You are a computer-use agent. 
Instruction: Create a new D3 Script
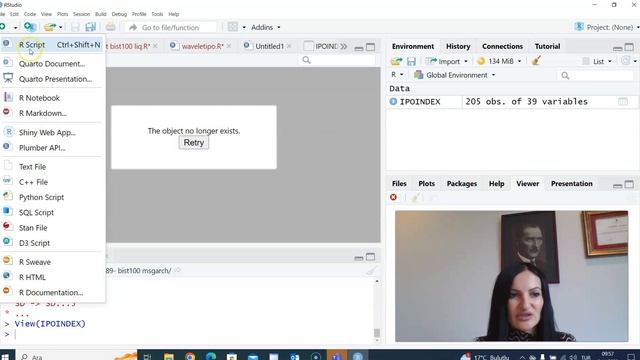click(51, 243)
